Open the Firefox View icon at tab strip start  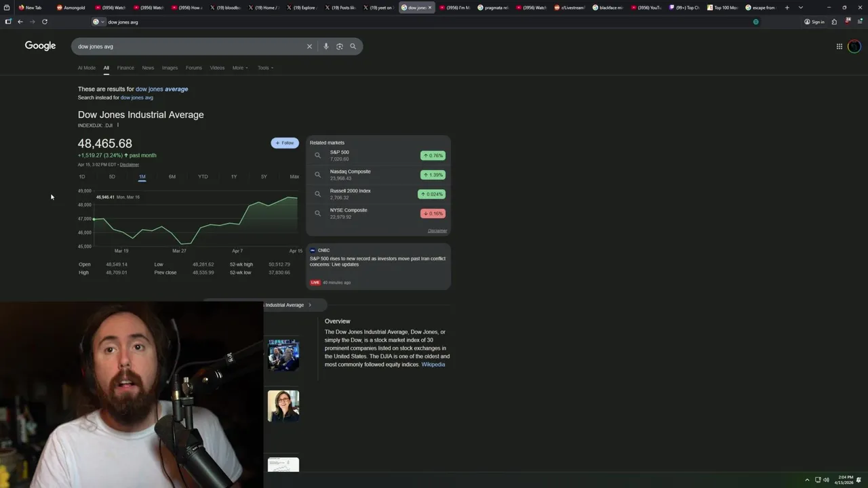click(x=7, y=7)
